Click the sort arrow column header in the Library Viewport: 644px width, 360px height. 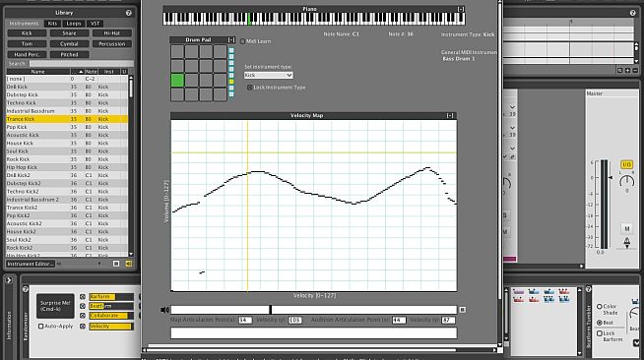point(77,72)
